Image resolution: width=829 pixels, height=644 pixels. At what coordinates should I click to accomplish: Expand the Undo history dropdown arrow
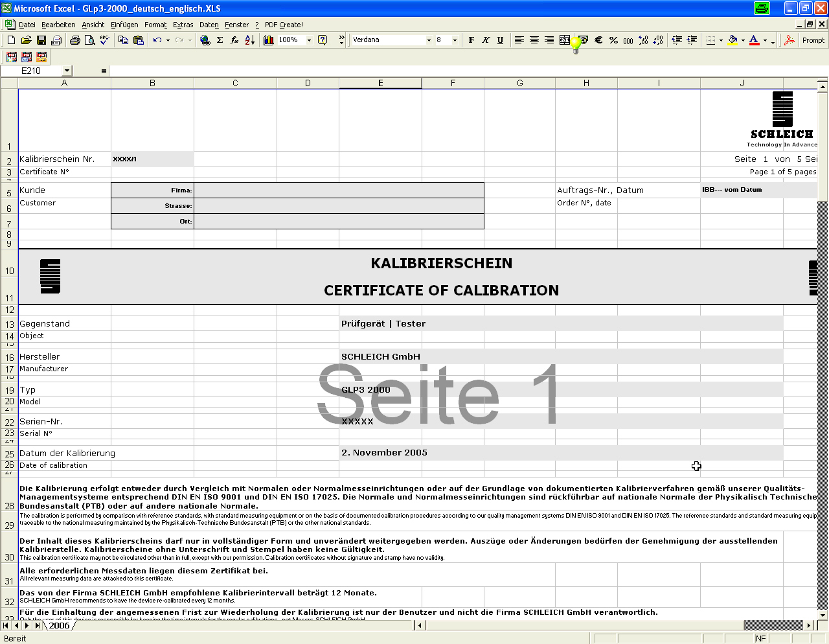click(168, 40)
